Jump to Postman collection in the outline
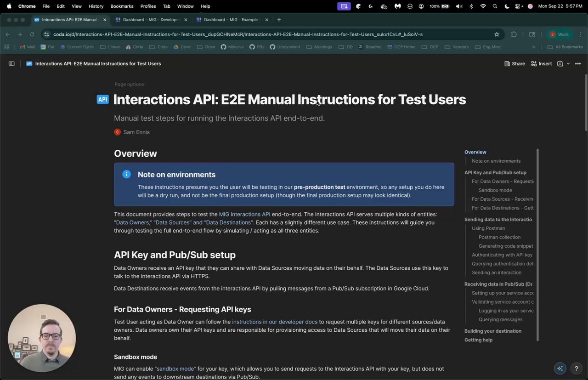 499,237
